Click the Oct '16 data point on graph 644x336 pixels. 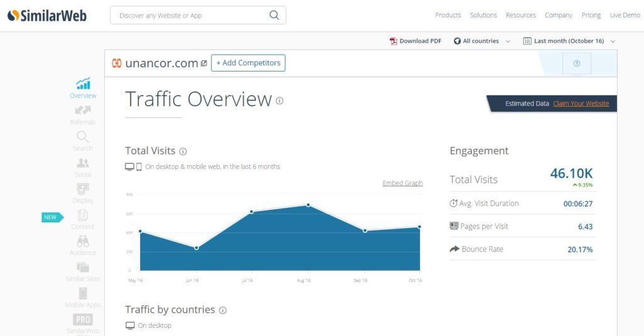[419, 227]
